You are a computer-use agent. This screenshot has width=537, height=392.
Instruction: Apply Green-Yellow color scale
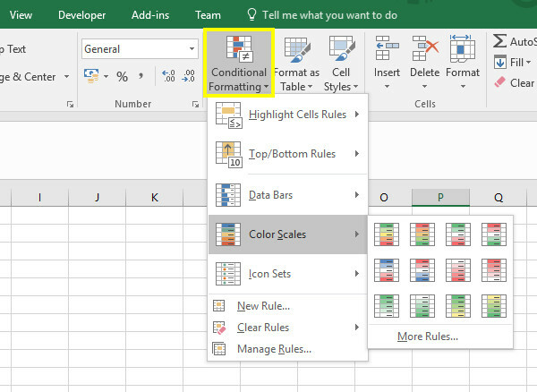click(458, 306)
